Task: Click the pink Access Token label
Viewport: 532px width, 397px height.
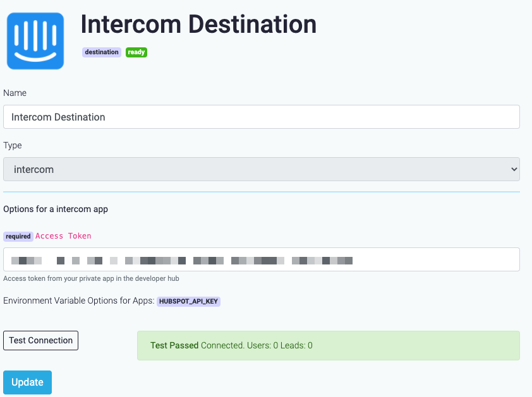Action: click(63, 236)
